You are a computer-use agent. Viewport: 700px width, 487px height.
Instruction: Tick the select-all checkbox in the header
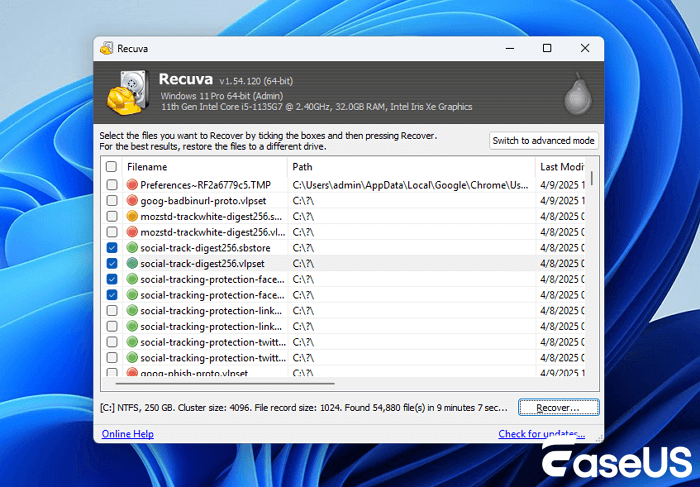pyautogui.click(x=111, y=166)
